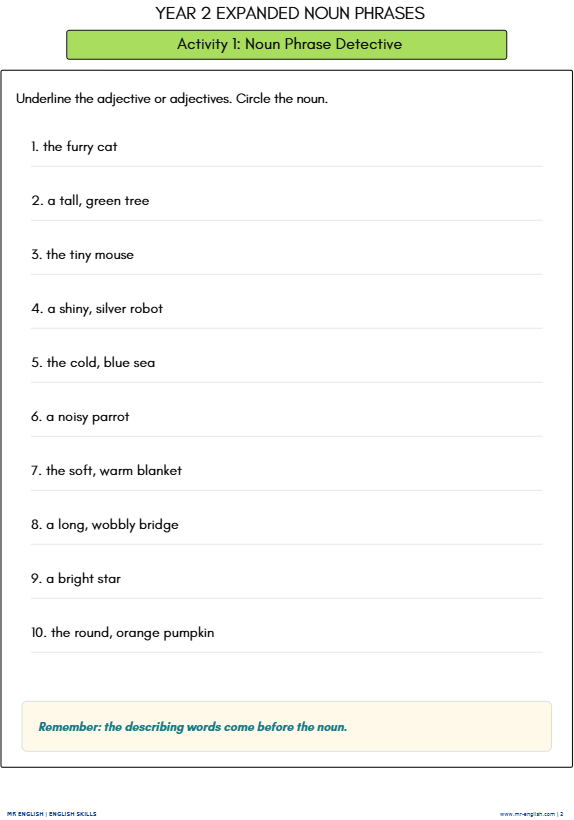Click the word bridge in item 8
This screenshot has width=574, height=820.
click(x=159, y=525)
